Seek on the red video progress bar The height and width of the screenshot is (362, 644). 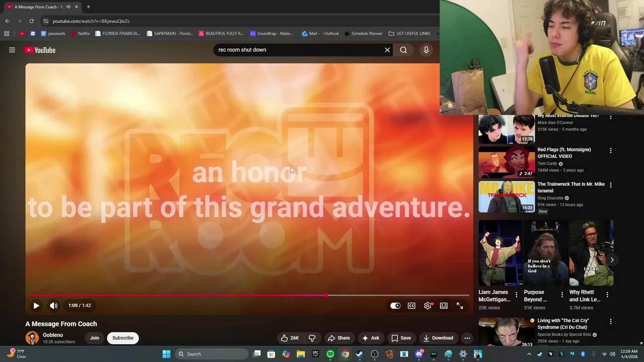[249, 295]
